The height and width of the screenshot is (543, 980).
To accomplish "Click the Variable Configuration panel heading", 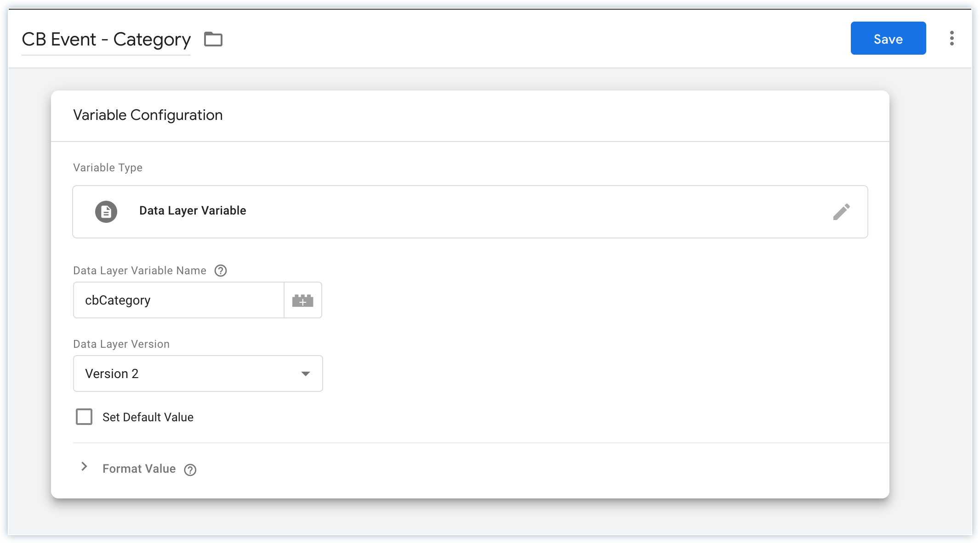I will 148,115.
